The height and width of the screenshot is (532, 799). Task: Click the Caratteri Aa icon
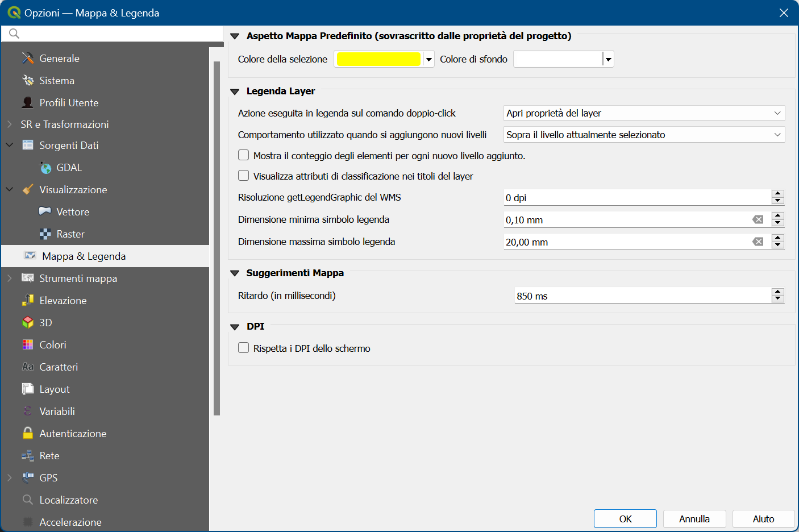point(28,367)
